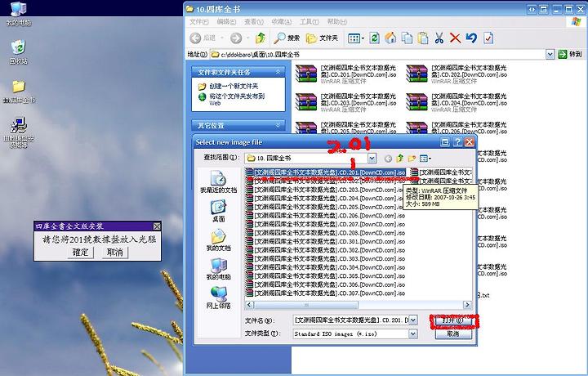Open 我最近的文档 in dialog places bar

tap(218, 182)
